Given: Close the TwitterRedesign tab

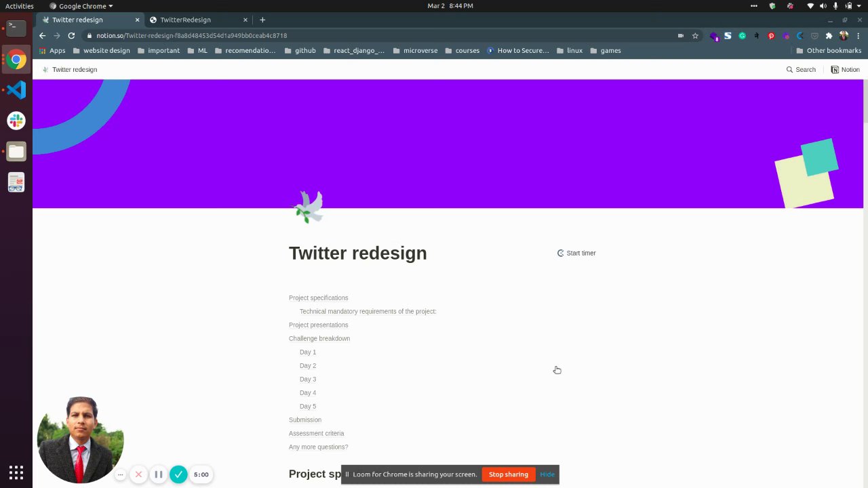Looking at the screenshot, I should coord(245,20).
